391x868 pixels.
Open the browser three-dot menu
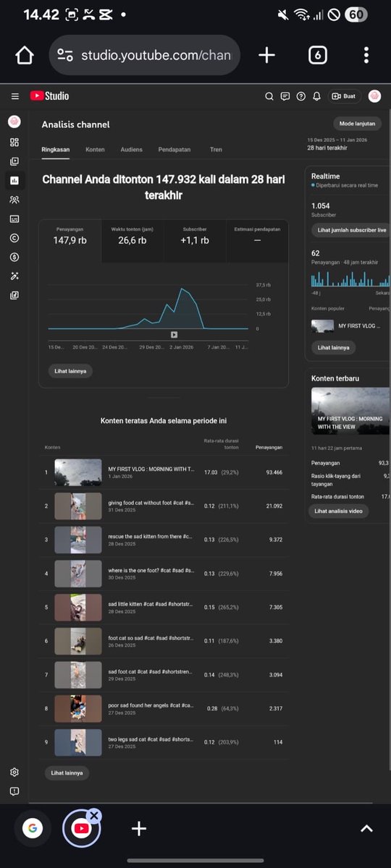[366, 55]
